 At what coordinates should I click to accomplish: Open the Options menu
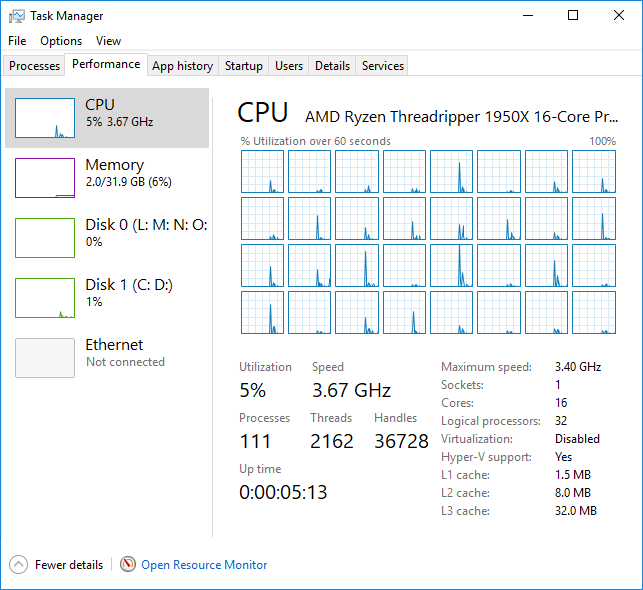[x=61, y=41]
